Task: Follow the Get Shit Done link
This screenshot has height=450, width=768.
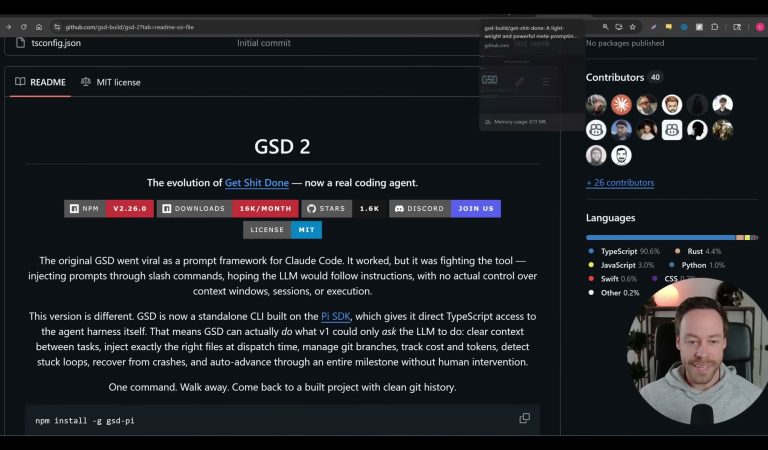Action: click(257, 183)
